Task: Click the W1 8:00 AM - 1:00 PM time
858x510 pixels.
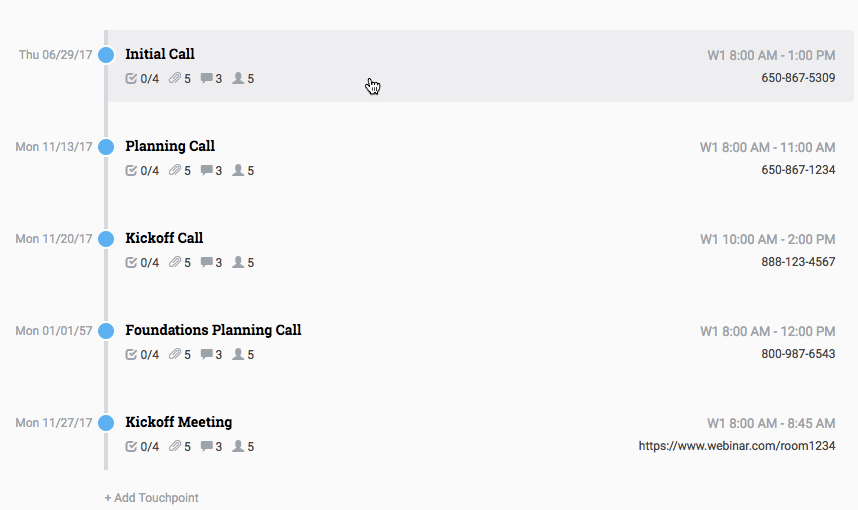Action: (x=770, y=56)
